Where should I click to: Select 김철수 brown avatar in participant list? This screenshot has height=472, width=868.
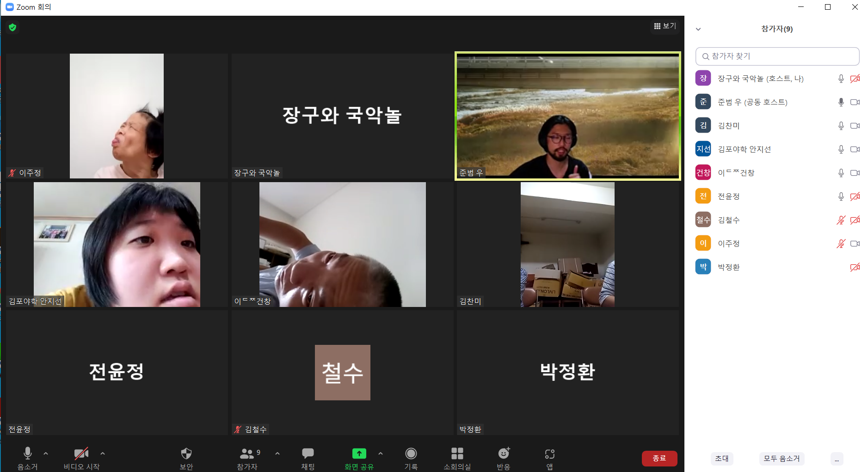(x=703, y=220)
